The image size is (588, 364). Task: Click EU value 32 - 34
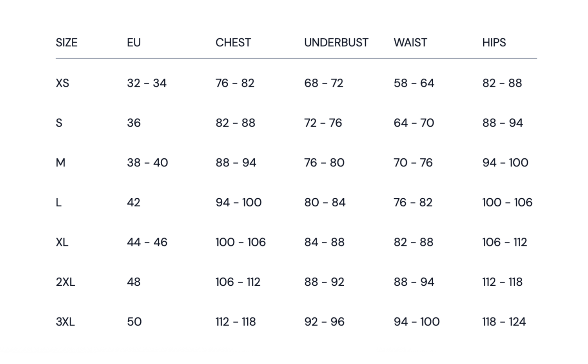click(147, 83)
